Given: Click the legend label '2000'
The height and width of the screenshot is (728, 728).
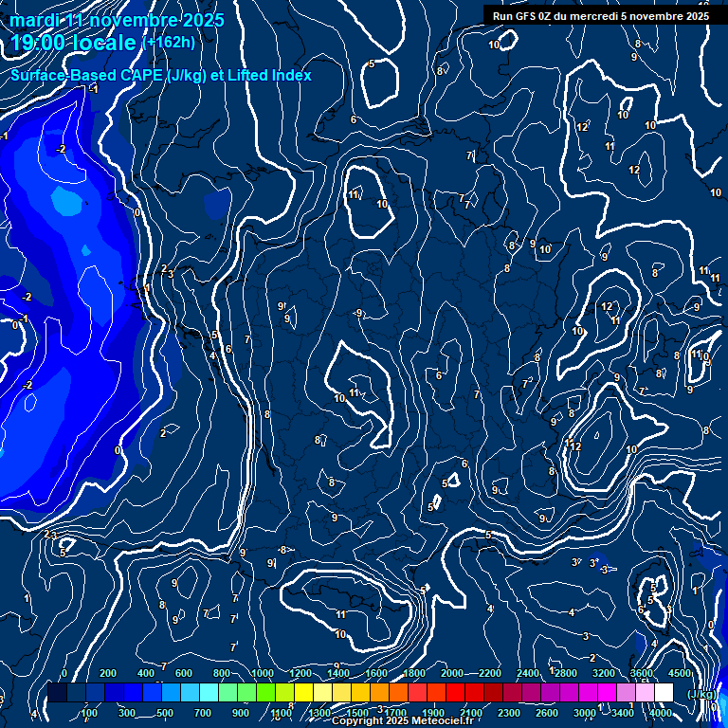Looking at the screenshot, I should pos(452,673).
